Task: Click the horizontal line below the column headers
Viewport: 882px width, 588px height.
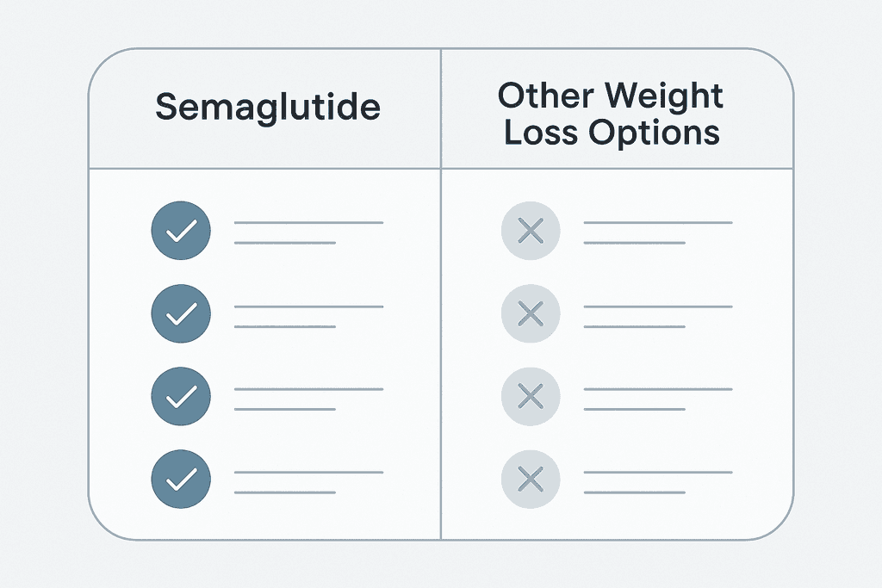Action: click(x=441, y=168)
